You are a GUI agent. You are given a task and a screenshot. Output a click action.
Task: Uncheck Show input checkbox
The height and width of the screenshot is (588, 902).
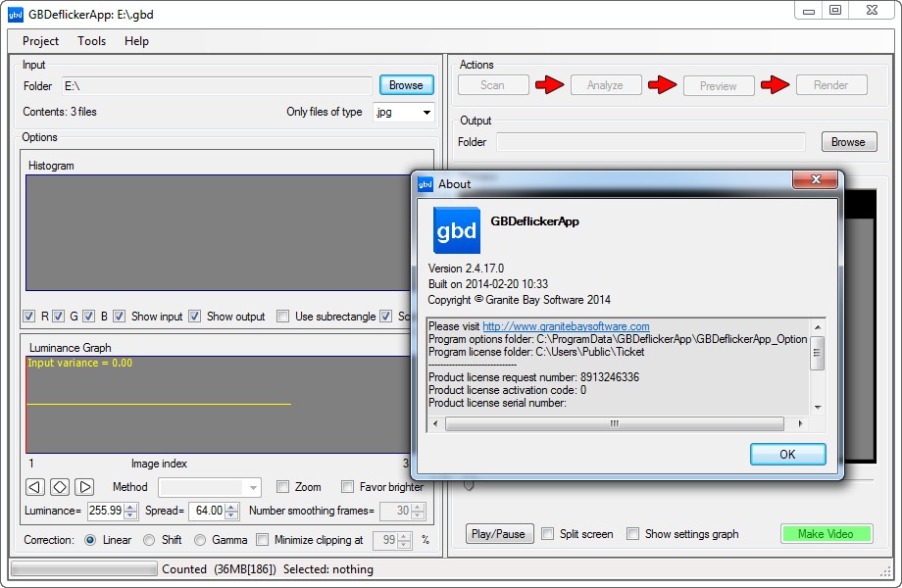pos(119,317)
